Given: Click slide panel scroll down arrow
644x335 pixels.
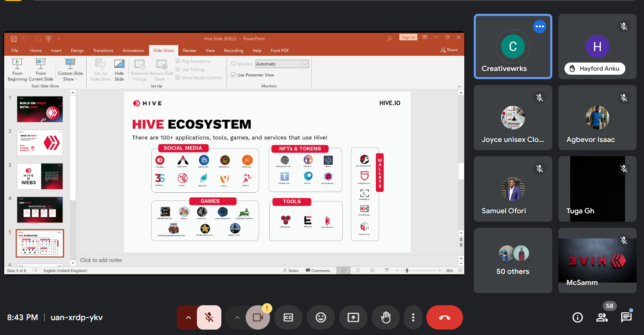Looking at the screenshot, I should click(73, 263).
